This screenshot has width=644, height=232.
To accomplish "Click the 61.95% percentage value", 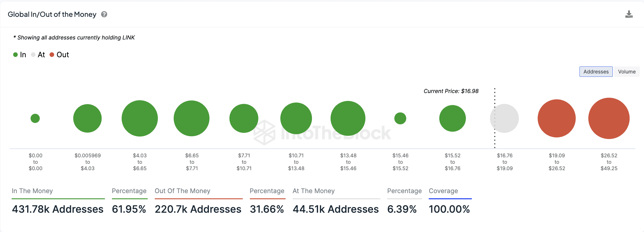I will (x=129, y=209).
